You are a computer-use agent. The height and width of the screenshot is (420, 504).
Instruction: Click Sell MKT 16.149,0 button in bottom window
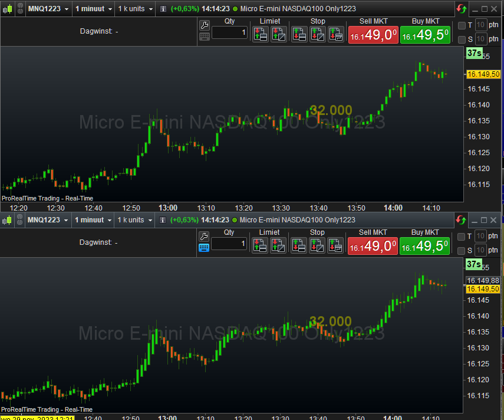(373, 246)
